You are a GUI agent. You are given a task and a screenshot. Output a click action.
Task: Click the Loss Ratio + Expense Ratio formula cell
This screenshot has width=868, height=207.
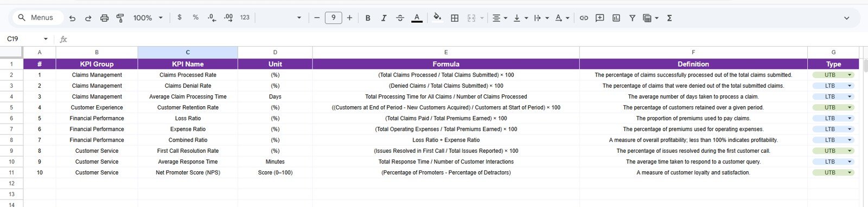446,140
